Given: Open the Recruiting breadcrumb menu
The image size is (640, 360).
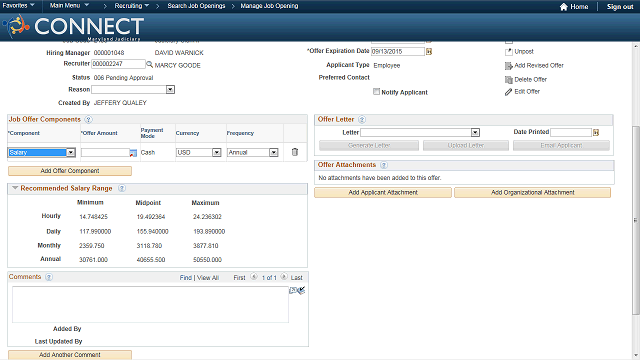Looking at the screenshot, I should (x=131, y=6).
